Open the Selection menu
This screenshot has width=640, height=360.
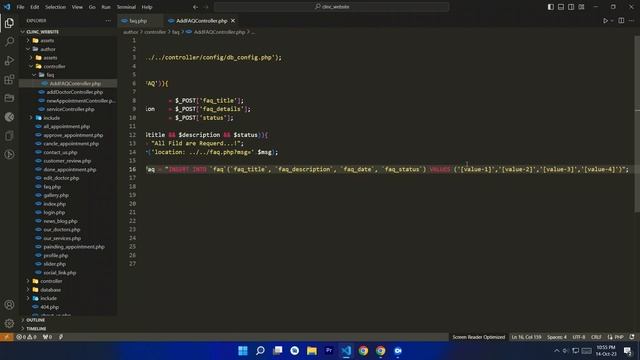(x=55, y=7)
